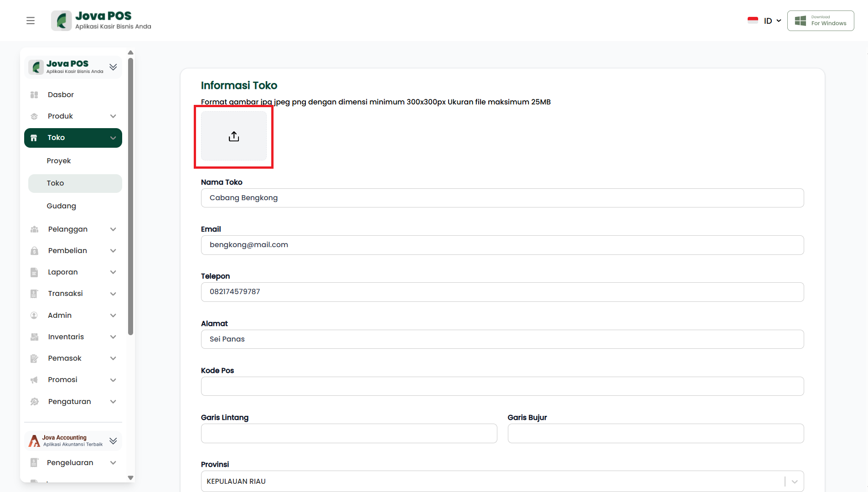
Task: Click the Windows logo download icon
Action: (x=800, y=21)
